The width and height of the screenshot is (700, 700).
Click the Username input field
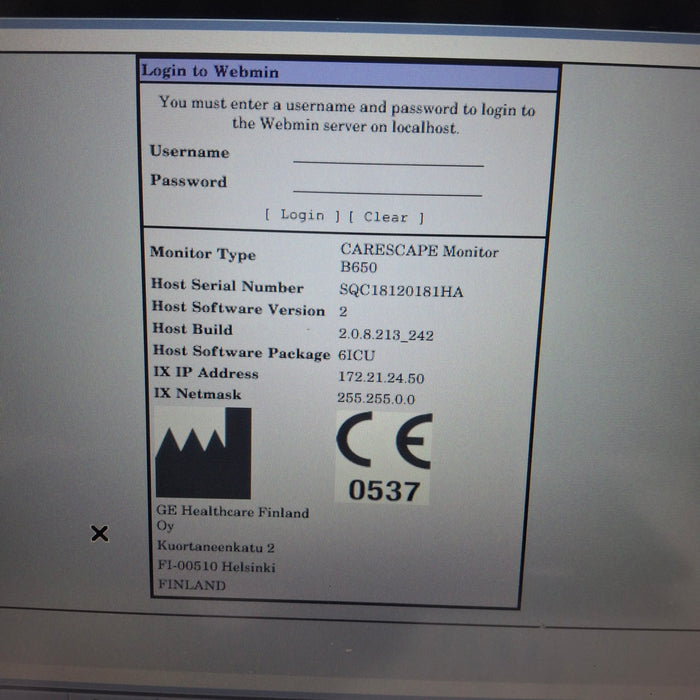point(388,156)
